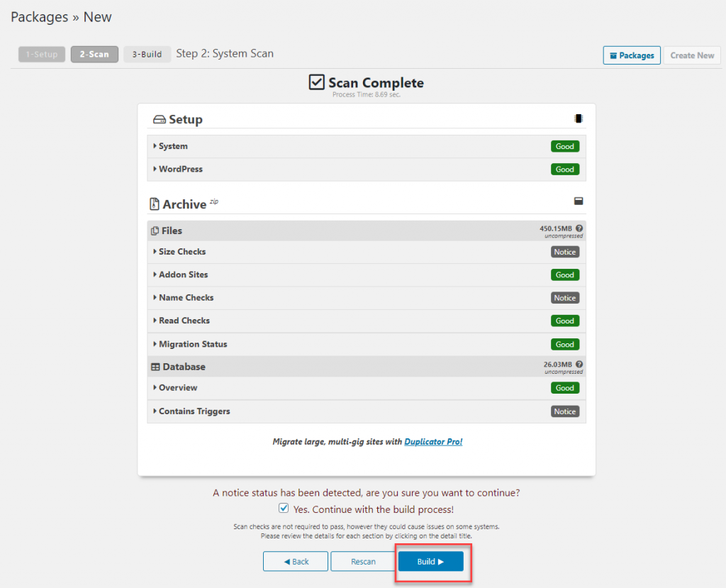The height and width of the screenshot is (588, 726).
Task: Click help icon next to Database size
Action: [579, 364]
